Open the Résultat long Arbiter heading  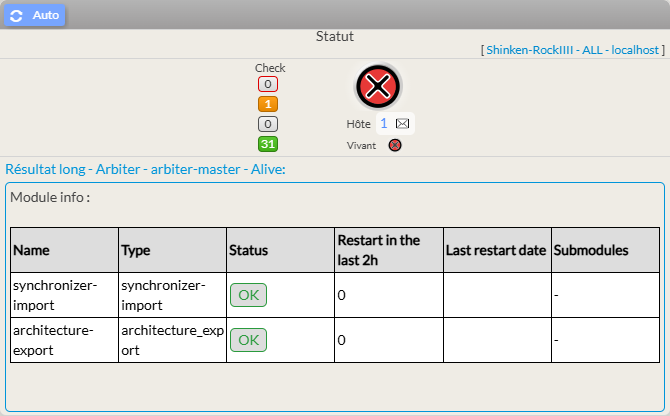[x=146, y=169]
